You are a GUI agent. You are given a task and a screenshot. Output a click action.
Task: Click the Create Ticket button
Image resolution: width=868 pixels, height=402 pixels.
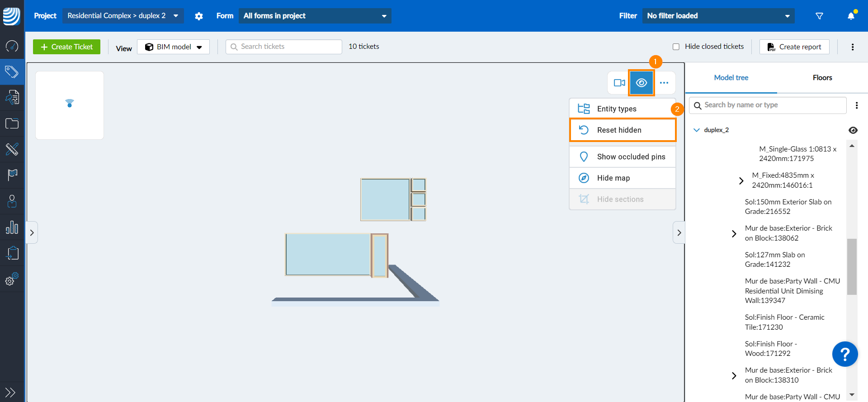pyautogui.click(x=66, y=47)
